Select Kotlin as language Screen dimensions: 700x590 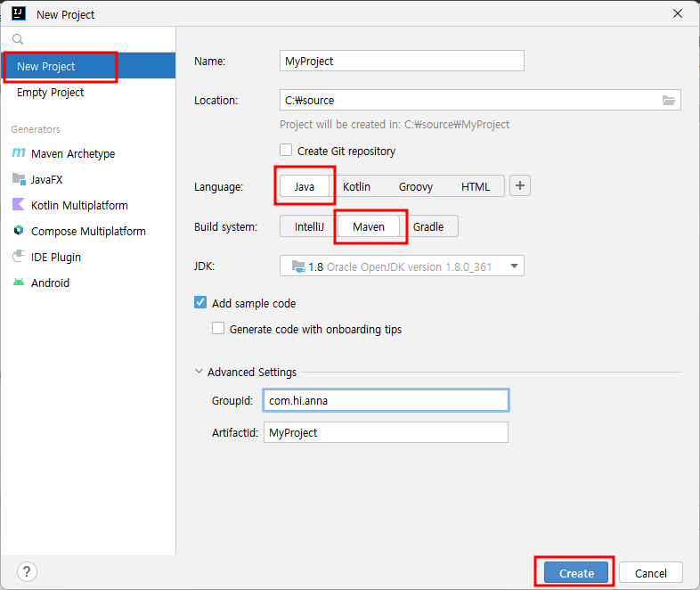tap(356, 186)
